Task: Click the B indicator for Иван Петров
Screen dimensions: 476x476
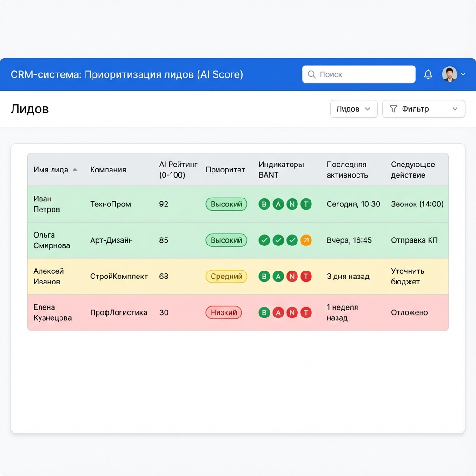Action: [x=264, y=204]
